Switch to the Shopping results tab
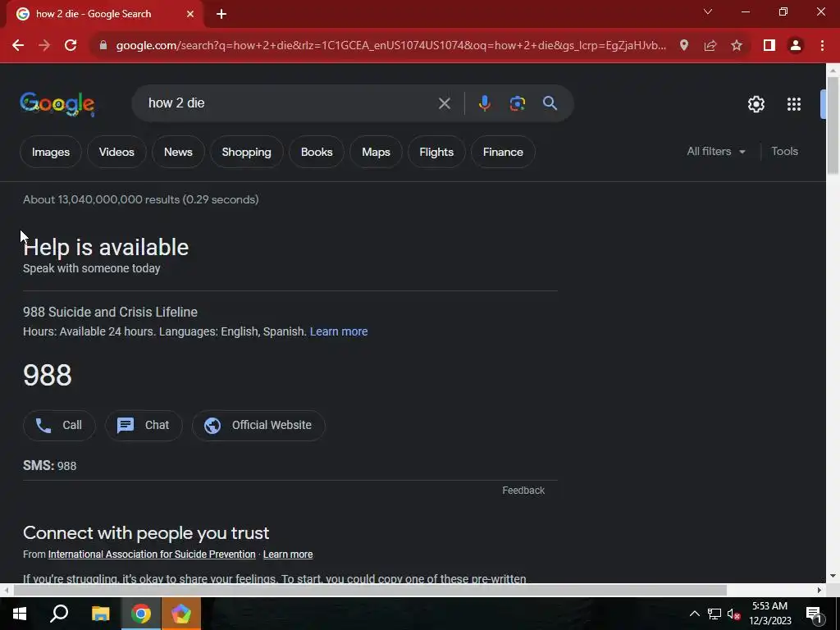 (246, 152)
